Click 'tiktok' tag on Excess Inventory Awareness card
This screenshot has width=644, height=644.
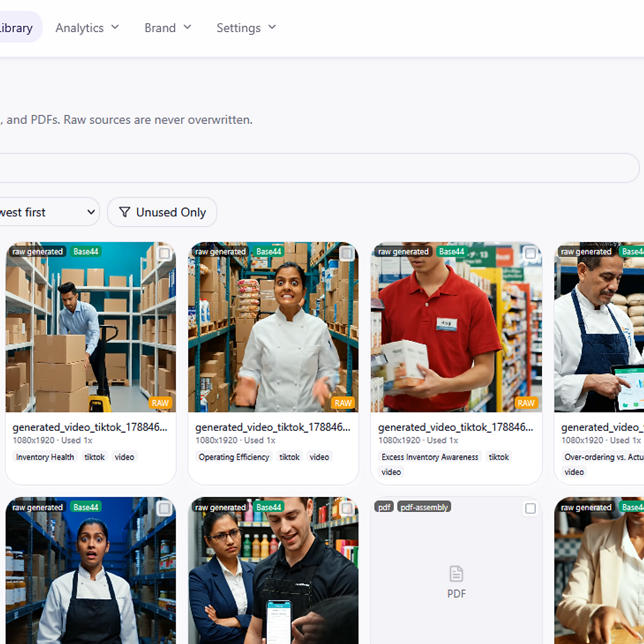tap(499, 457)
